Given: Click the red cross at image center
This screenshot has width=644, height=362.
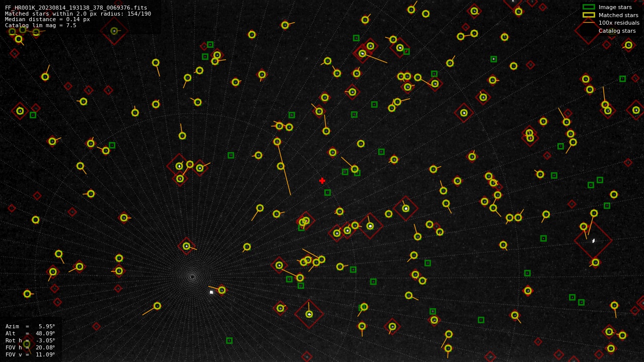Looking at the screenshot, I should (322, 181).
